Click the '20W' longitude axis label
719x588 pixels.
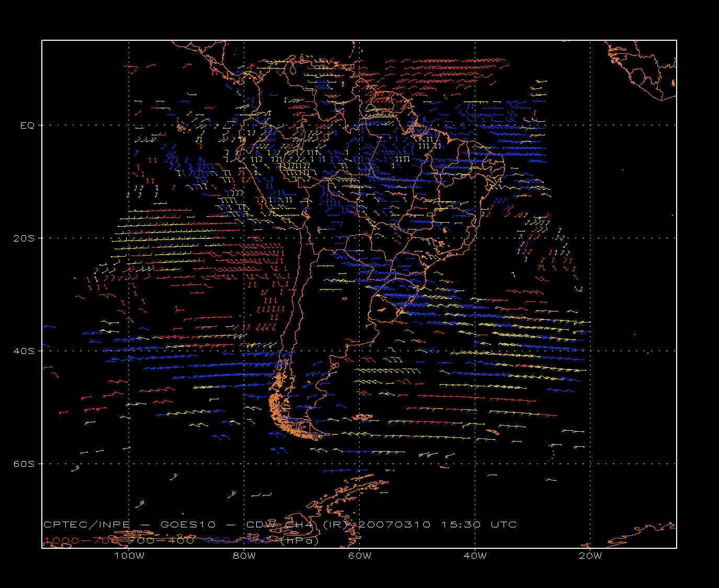pos(590,556)
